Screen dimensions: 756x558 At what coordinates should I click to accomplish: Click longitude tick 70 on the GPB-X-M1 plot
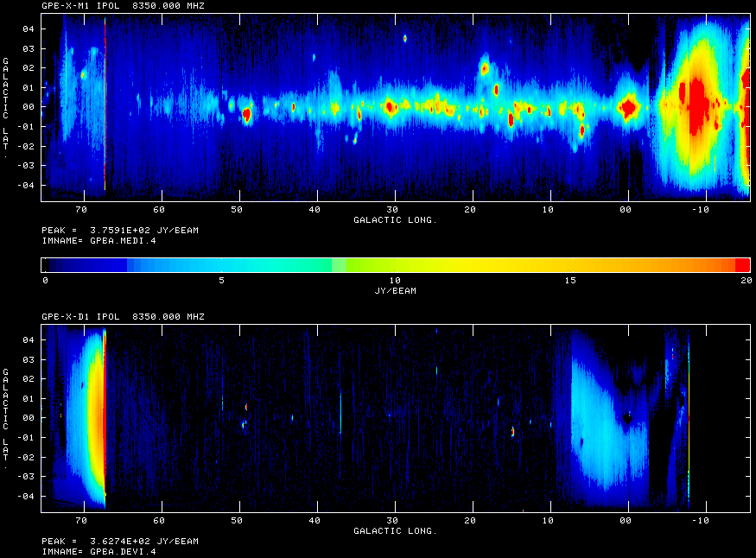point(81,210)
